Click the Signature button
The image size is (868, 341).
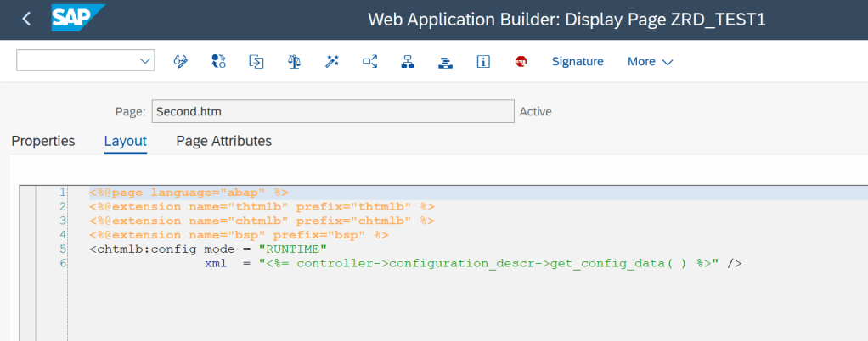pos(578,61)
